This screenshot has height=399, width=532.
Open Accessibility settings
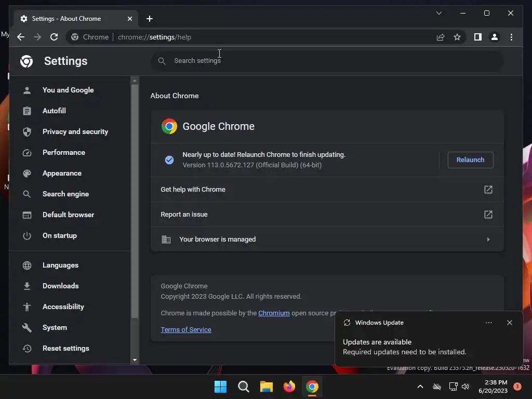pos(70,307)
